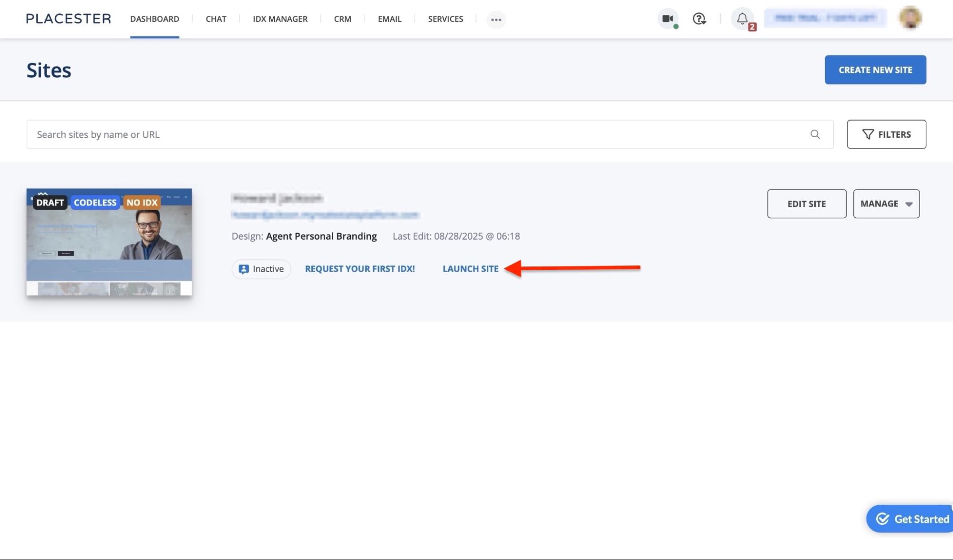This screenshot has width=953, height=560.
Task: Open the help question mark icon
Action: point(699,19)
